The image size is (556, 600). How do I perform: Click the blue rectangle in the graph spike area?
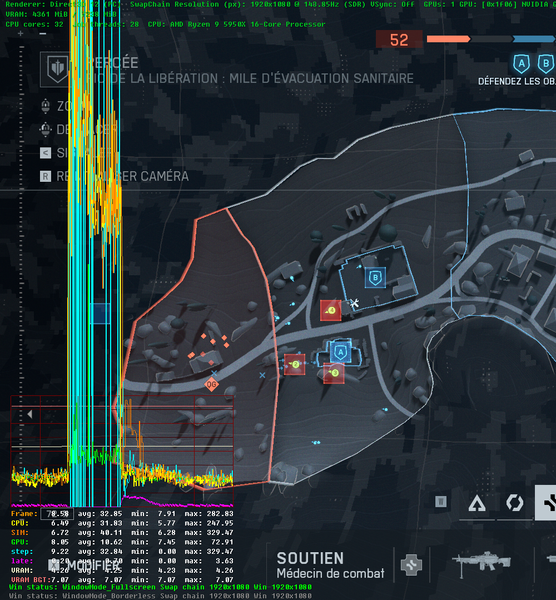[100, 313]
